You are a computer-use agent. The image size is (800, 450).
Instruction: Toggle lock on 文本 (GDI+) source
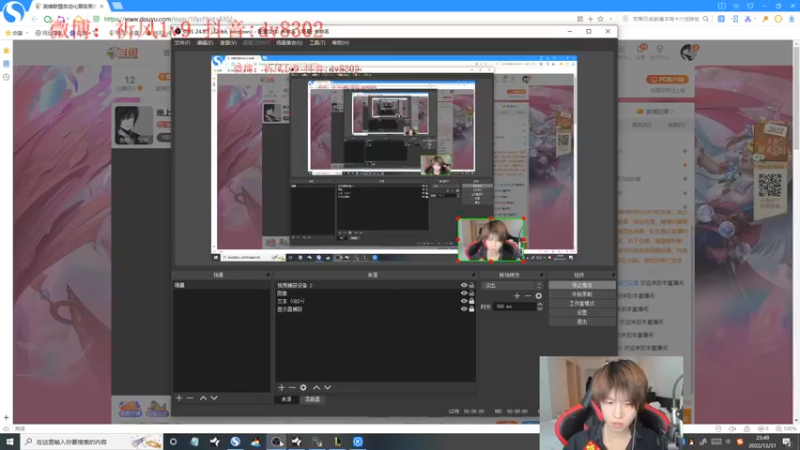(471, 301)
